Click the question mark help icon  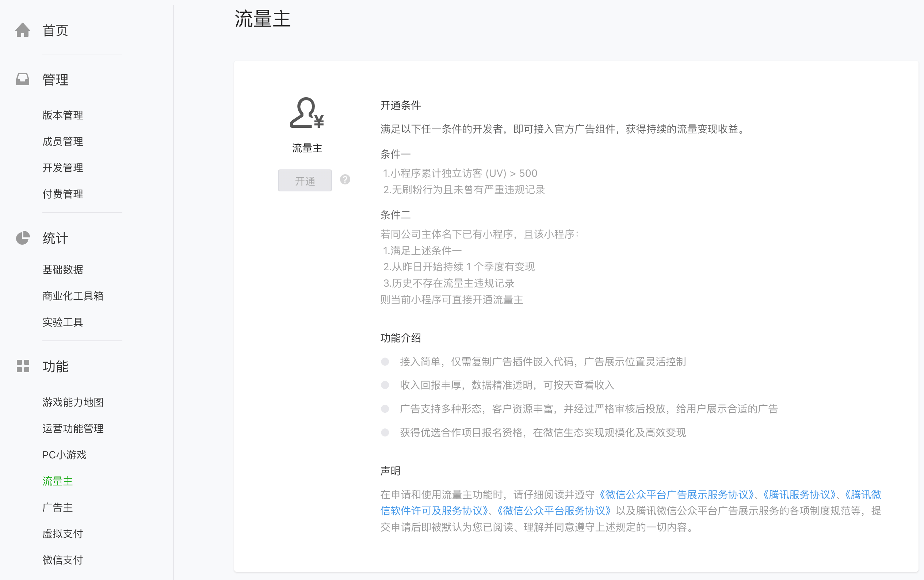[x=345, y=180]
